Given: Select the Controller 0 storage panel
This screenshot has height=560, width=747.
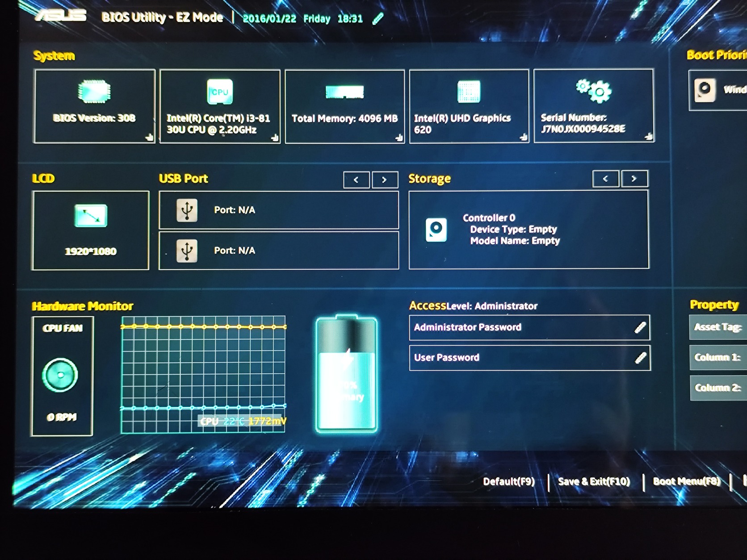Looking at the screenshot, I should click(529, 230).
